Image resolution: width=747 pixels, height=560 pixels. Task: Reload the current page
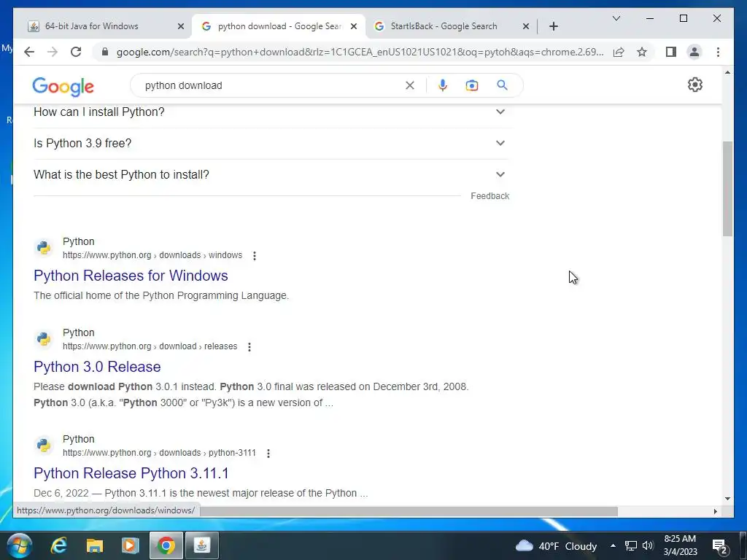[x=76, y=52]
